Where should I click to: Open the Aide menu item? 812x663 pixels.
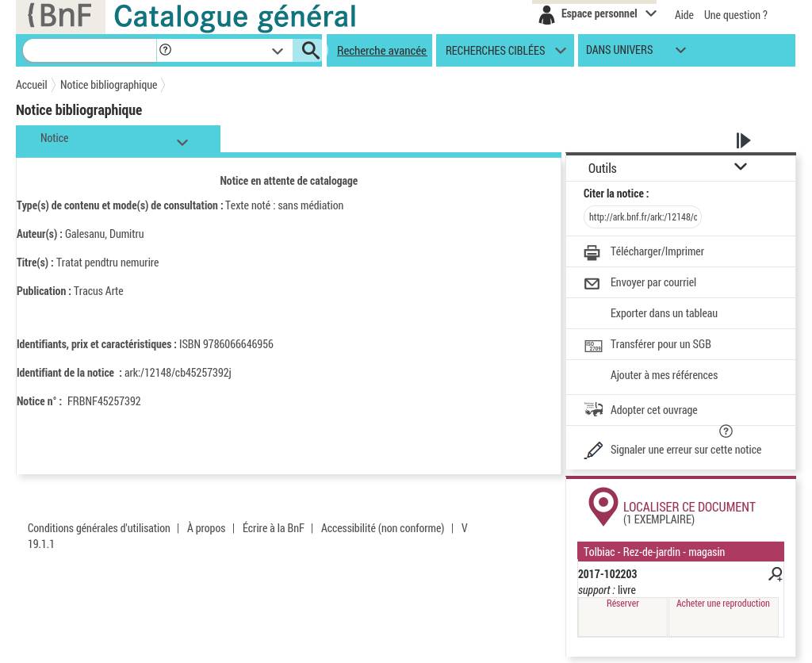tap(684, 15)
